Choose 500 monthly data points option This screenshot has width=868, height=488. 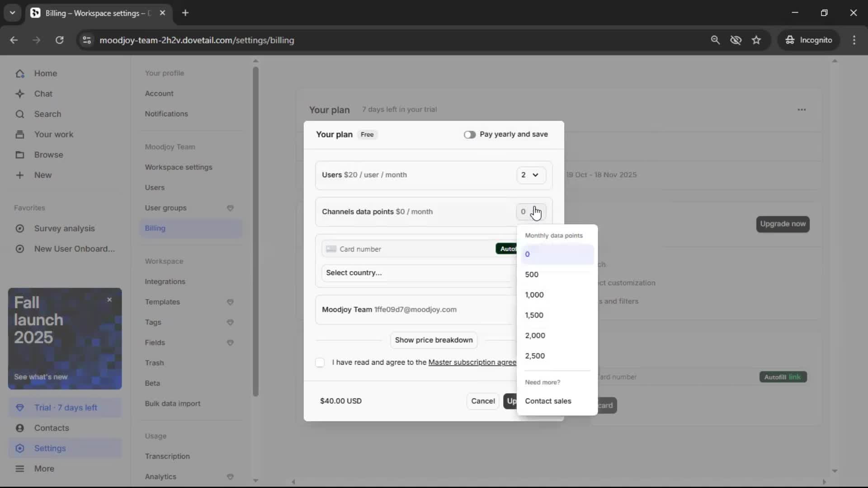pos(532,274)
